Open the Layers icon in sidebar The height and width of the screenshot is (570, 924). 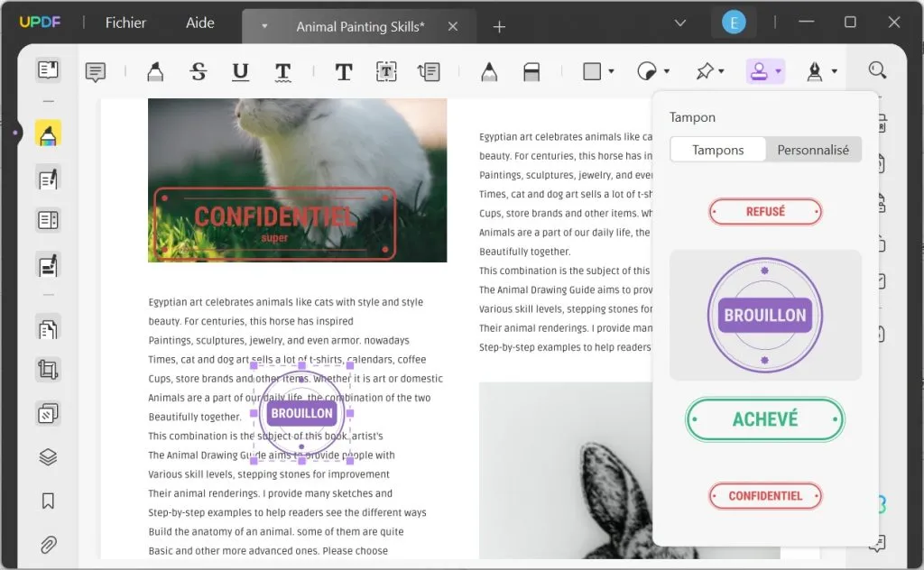48,457
